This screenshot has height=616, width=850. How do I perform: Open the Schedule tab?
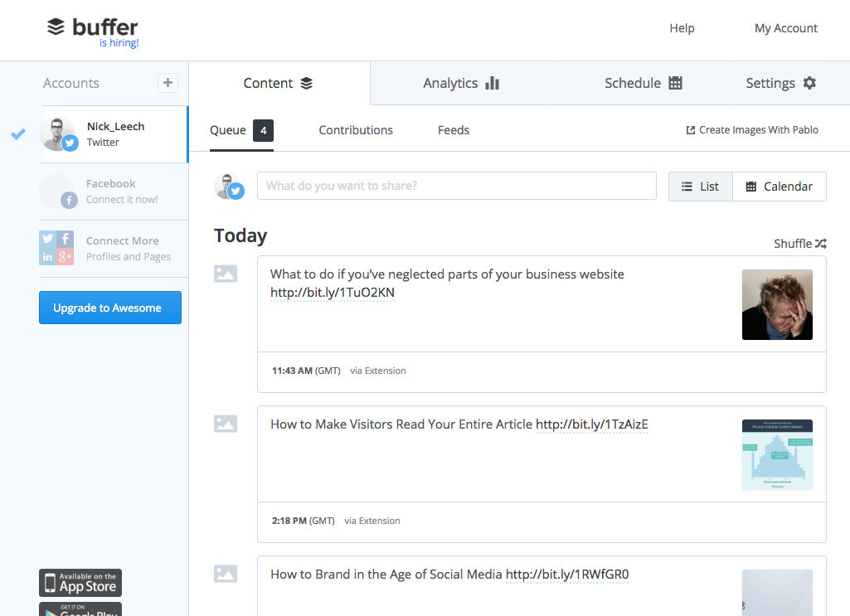(x=643, y=83)
